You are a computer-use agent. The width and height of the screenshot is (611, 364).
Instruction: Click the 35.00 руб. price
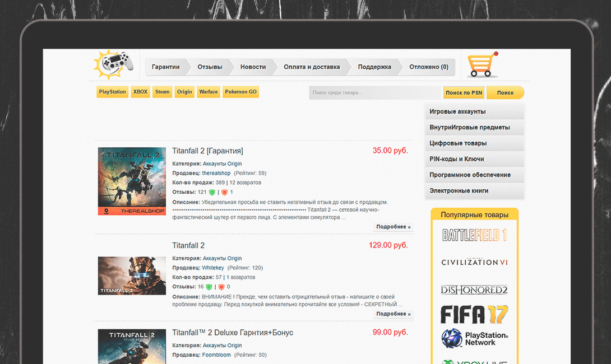pyautogui.click(x=390, y=151)
